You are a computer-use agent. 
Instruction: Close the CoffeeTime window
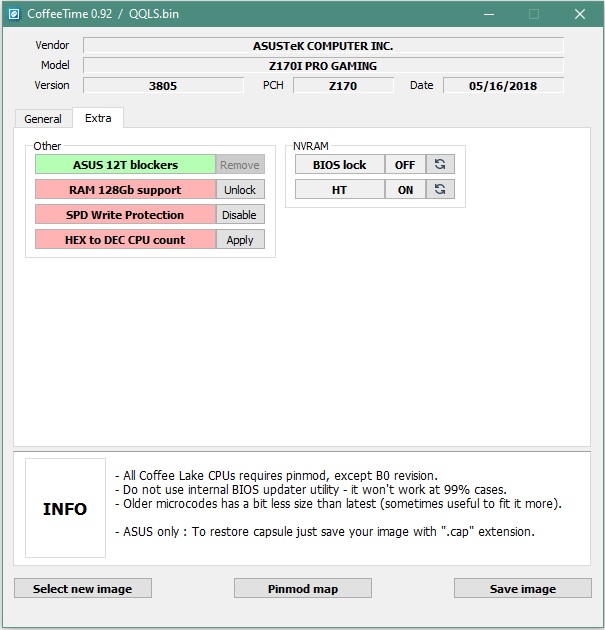pyautogui.click(x=580, y=14)
